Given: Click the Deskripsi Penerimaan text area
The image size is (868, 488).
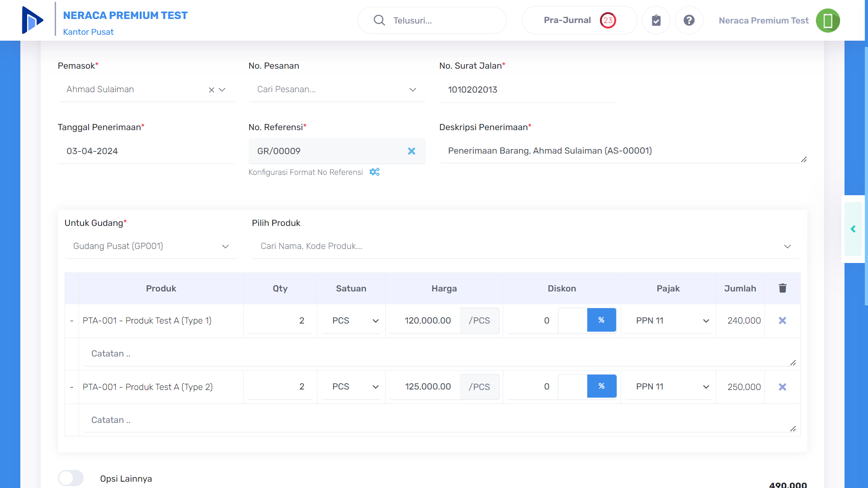Looking at the screenshot, I should click(x=623, y=151).
